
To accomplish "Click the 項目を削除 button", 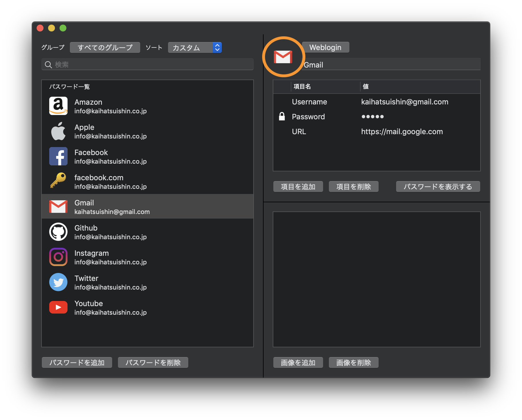I will tap(354, 187).
